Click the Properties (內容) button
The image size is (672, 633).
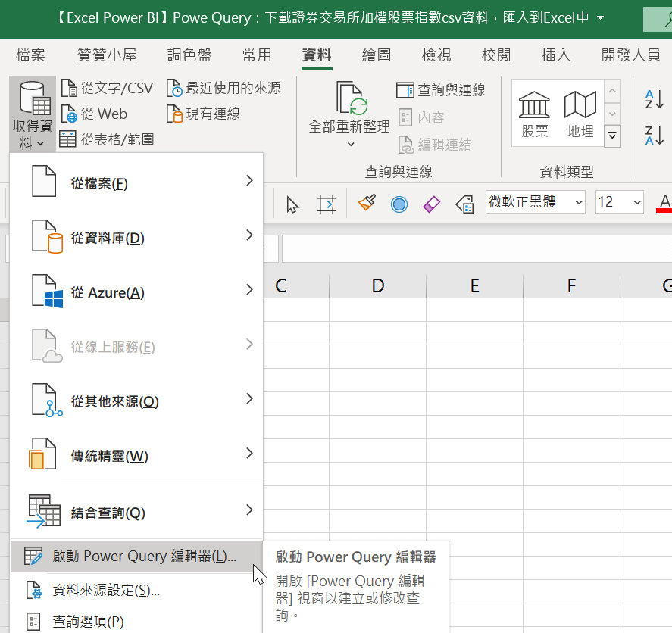click(x=421, y=117)
